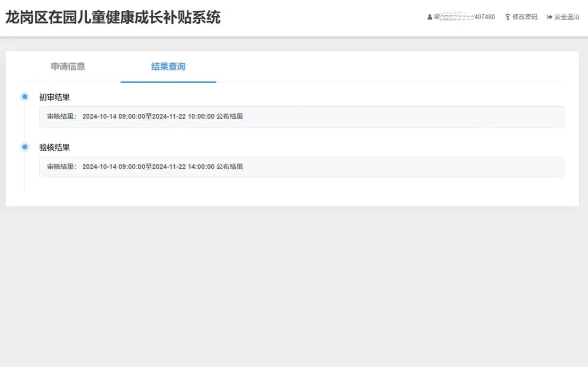The width and height of the screenshot is (588, 367).
Task: Click the logout icon beside 安全退出
Action: [549, 17]
